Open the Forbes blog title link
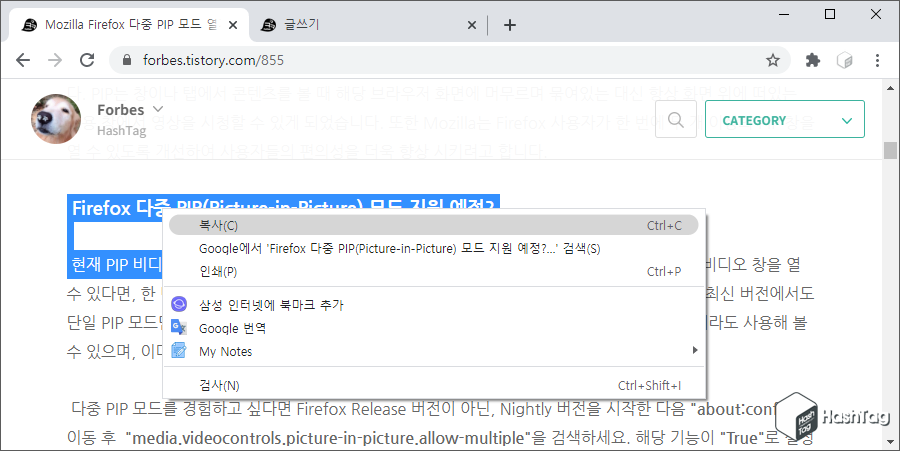The image size is (900, 451). (x=121, y=110)
